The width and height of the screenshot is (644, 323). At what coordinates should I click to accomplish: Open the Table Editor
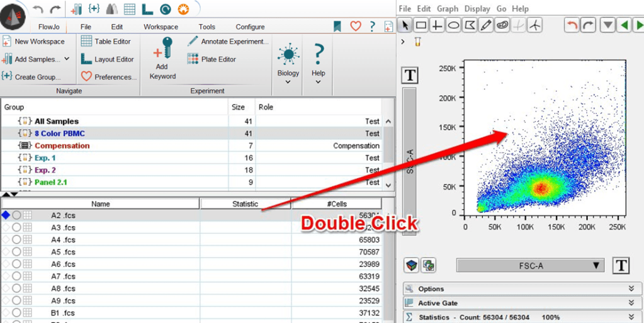point(106,42)
